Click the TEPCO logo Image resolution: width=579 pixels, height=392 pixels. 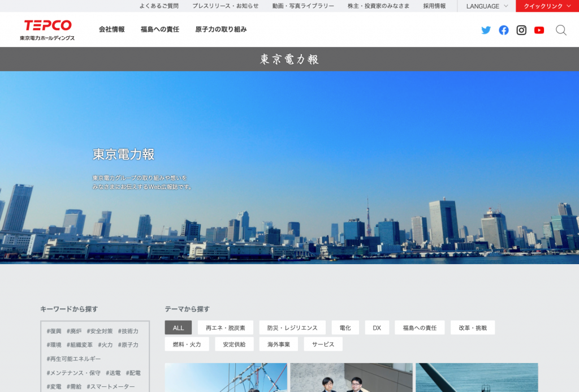(x=47, y=30)
